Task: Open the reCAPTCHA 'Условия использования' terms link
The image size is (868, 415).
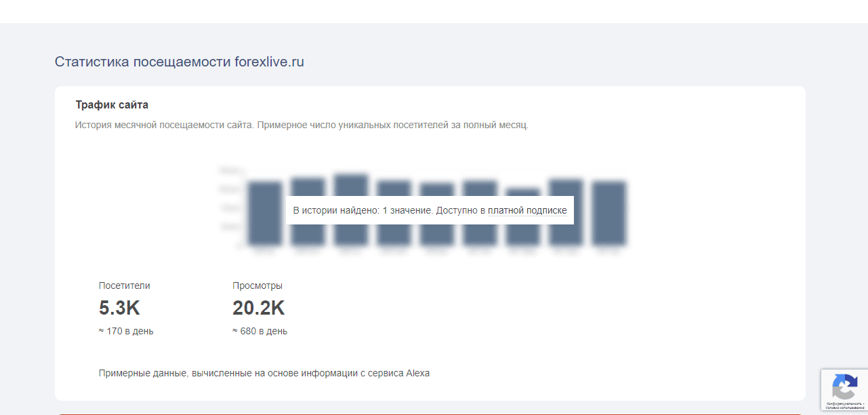Action: click(x=846, y=408)
